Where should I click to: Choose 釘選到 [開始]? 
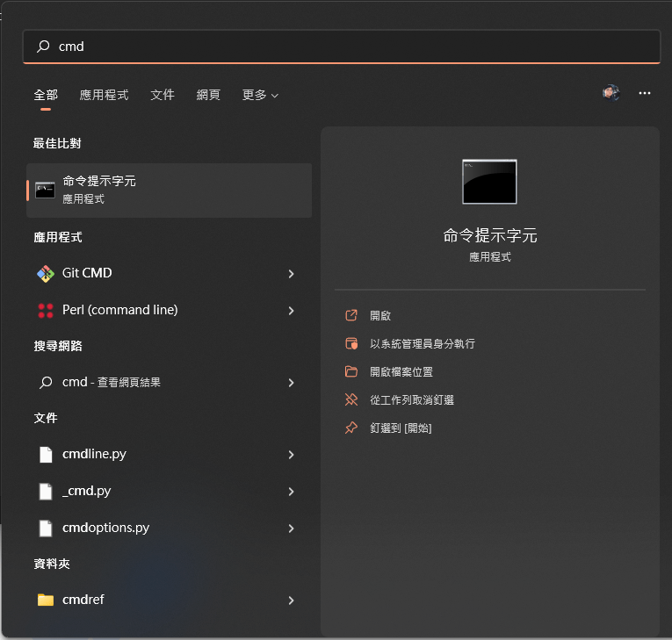pos(401,428)
